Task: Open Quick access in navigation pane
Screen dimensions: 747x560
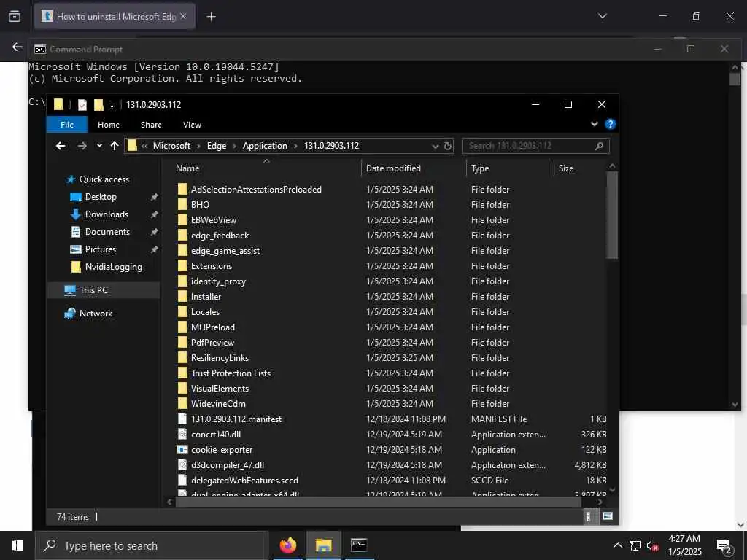Action: pyautogui.click(x=104, y=179)
